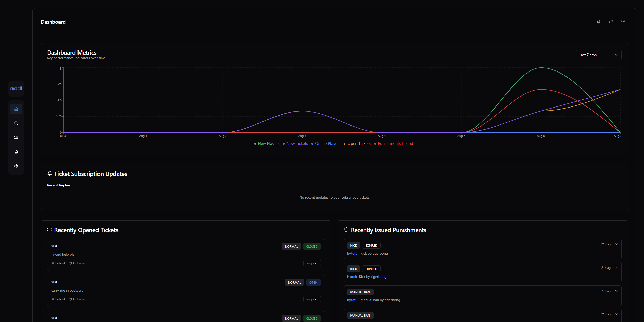This screenshot has width=644, height=322.
Task: Toggle New Tickets legend entry
Action: click(x=295, y=144)
